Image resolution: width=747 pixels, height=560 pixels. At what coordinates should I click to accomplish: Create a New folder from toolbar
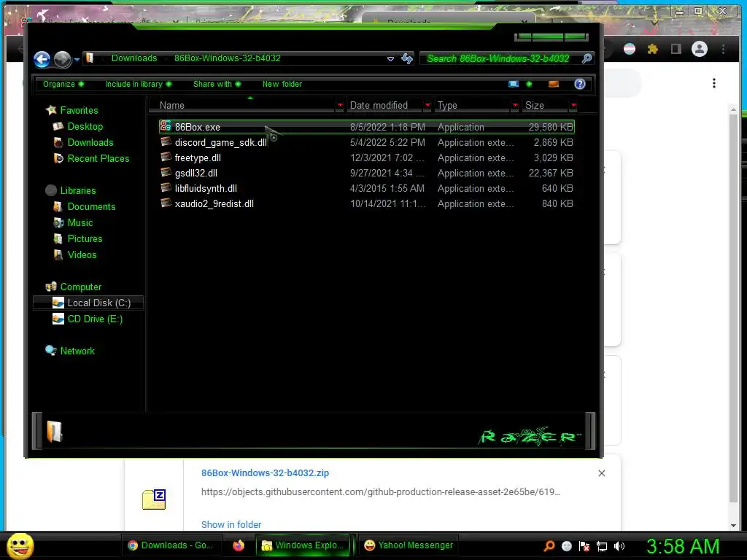click(x=282, y=85)
